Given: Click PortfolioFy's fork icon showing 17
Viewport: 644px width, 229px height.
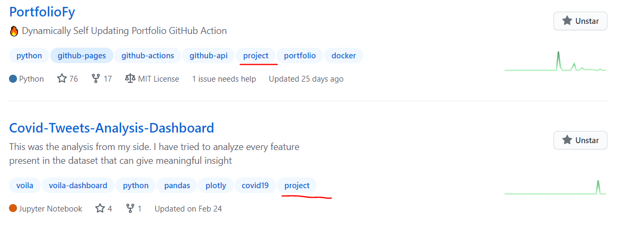Looking at the screenshot, I should (x=96, y=79).
